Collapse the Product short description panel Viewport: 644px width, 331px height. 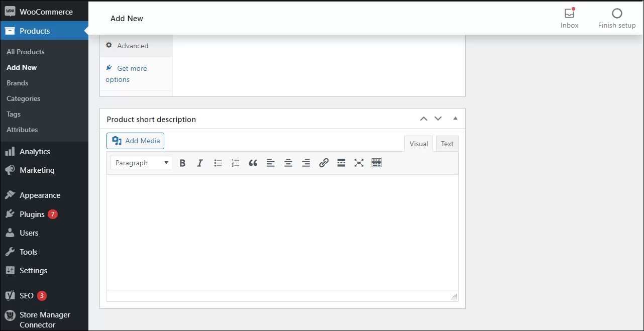(455, 118)
